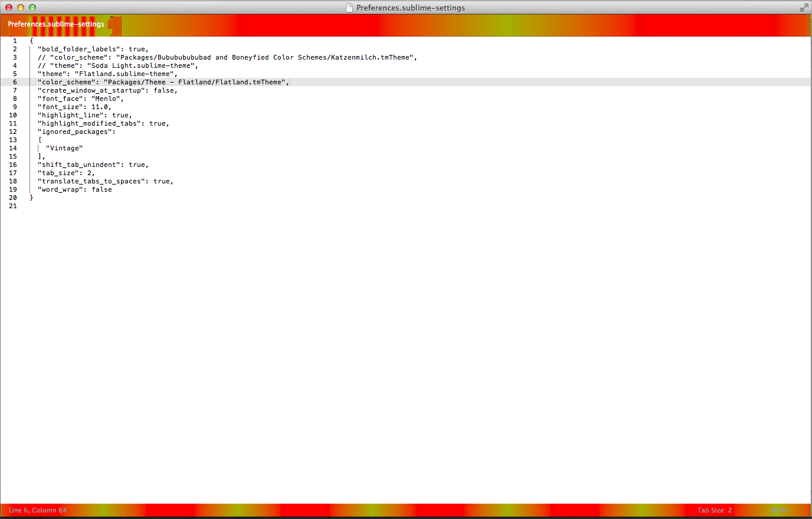Screen dimensions: 812x519
Task: Click gutter line number 21
Action: pos(13,206)
